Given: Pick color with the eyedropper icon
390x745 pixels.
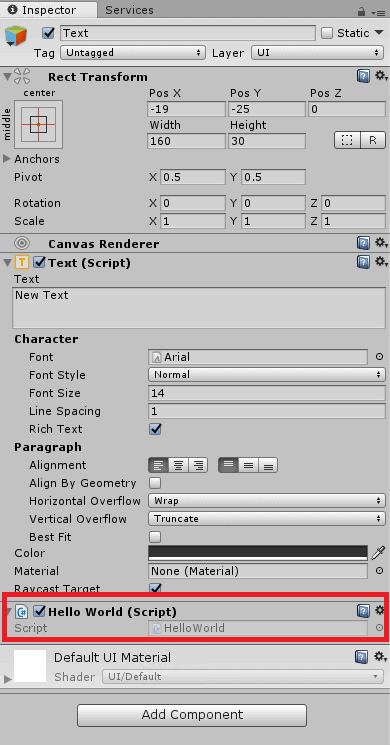Looking at the screenshot, I should pyautogui.click(x=378, y=553).
